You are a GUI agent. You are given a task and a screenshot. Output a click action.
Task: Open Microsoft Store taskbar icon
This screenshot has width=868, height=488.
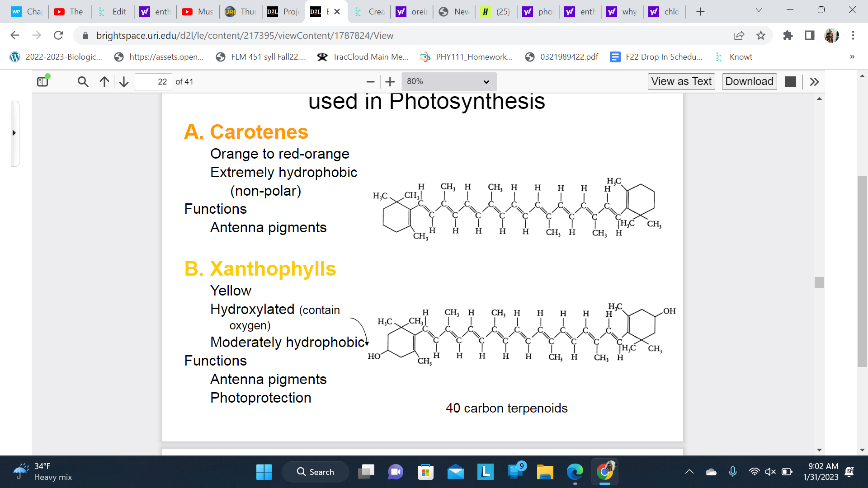click(425, 472)
